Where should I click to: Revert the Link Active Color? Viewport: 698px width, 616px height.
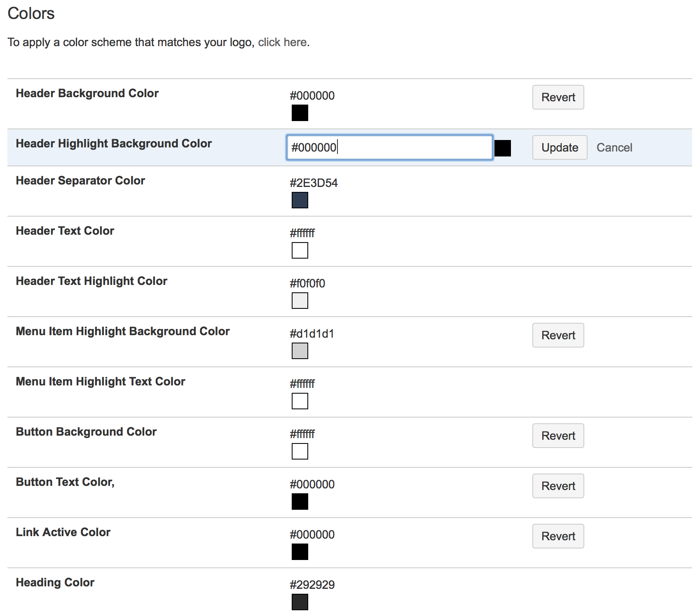point(558,536)
